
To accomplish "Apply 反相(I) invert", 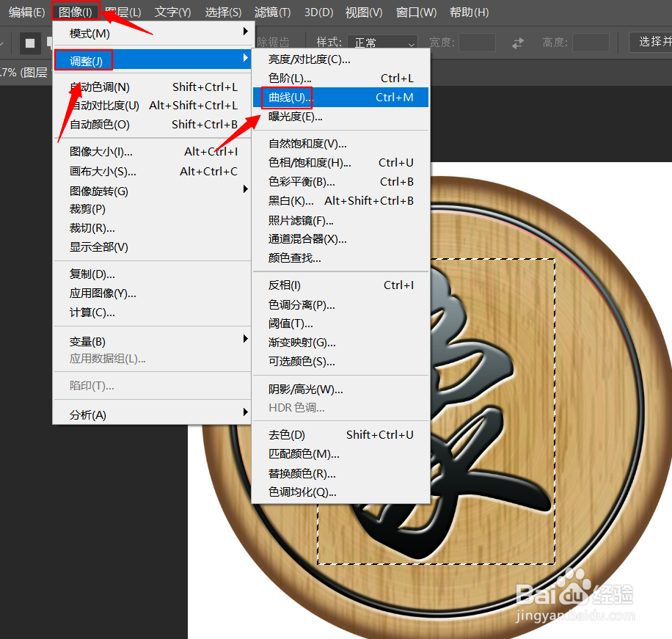I will tap(340, 285).
